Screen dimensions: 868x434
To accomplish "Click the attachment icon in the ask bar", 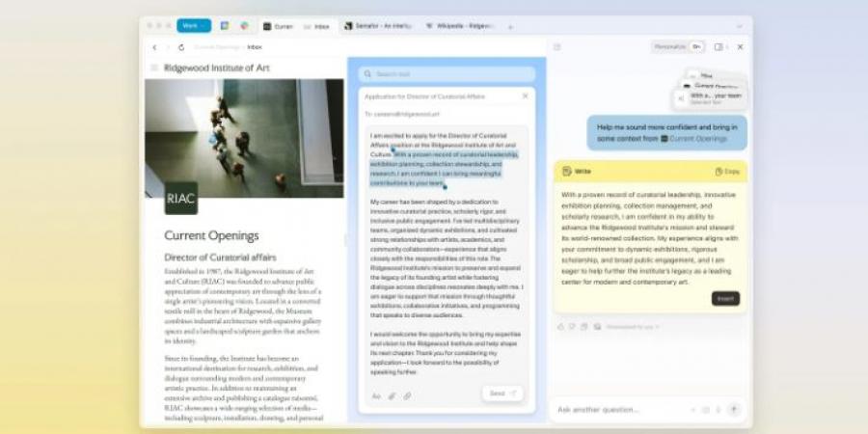I will [705, 410].
